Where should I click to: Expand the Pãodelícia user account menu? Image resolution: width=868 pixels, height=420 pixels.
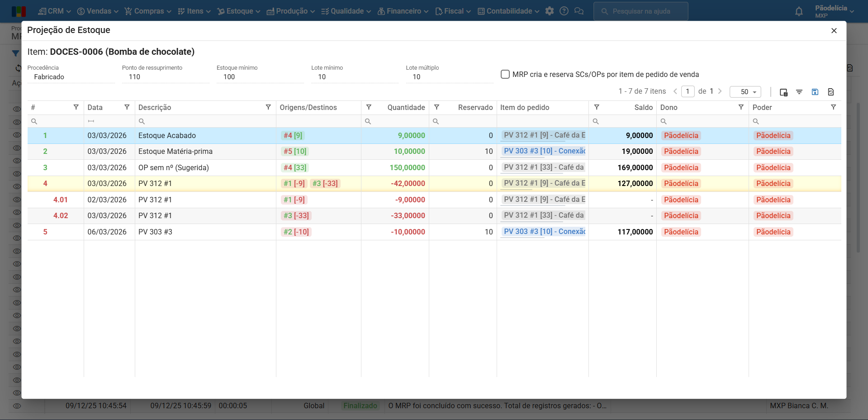click(835, 11)
